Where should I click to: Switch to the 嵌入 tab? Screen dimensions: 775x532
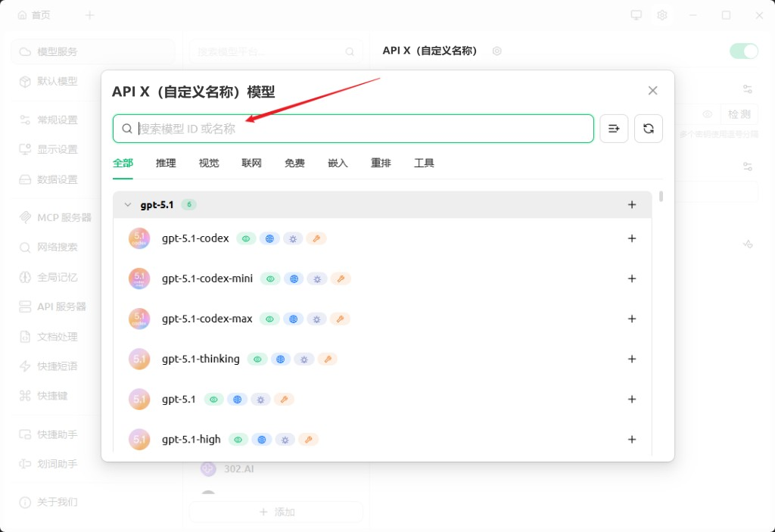[338, 163]
